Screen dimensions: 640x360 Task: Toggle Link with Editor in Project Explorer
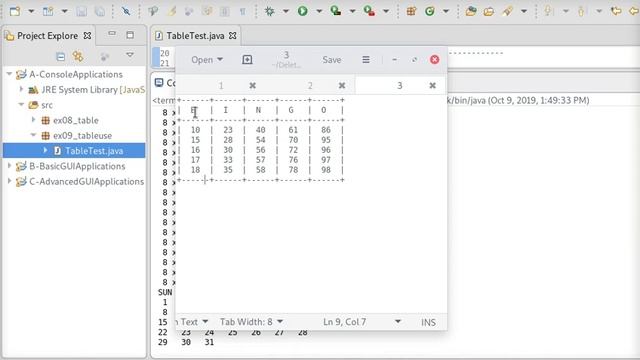tap(78, 56)
